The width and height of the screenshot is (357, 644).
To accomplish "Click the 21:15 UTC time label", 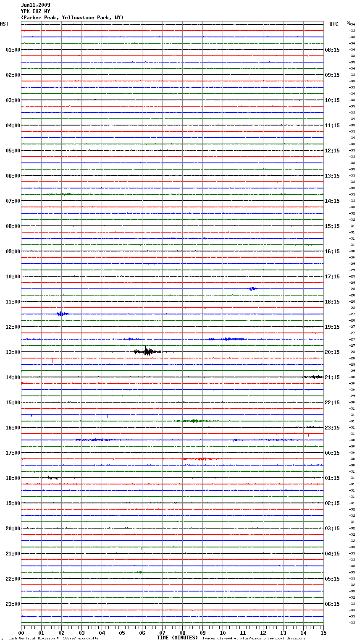I will tap(332, 377).
